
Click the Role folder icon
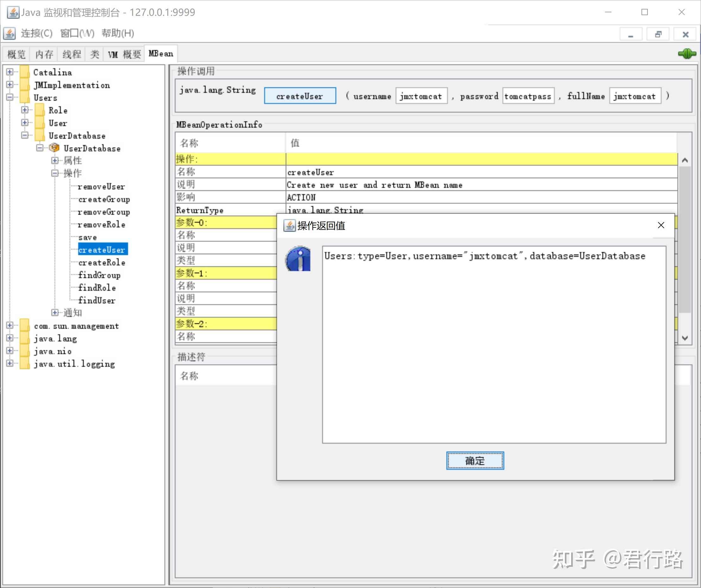click(40, 110)
